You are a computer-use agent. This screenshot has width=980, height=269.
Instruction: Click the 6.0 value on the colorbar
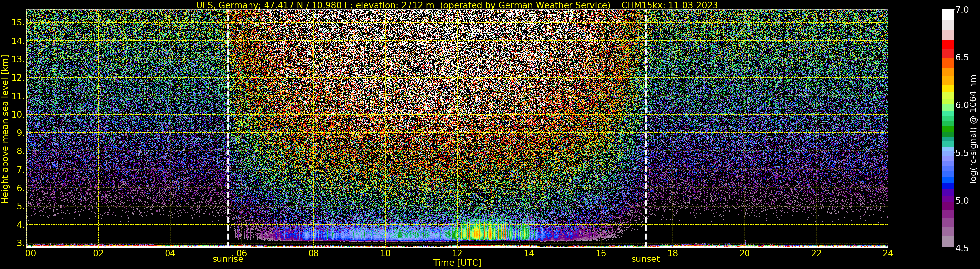pyautogui.click(x=962, y=105)
